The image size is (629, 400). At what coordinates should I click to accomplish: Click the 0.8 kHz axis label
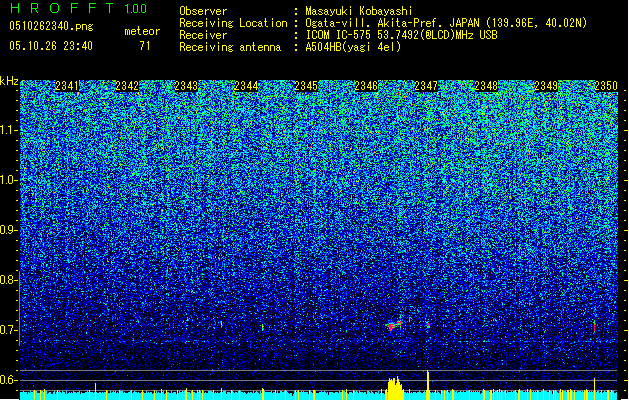click(9, 280)
